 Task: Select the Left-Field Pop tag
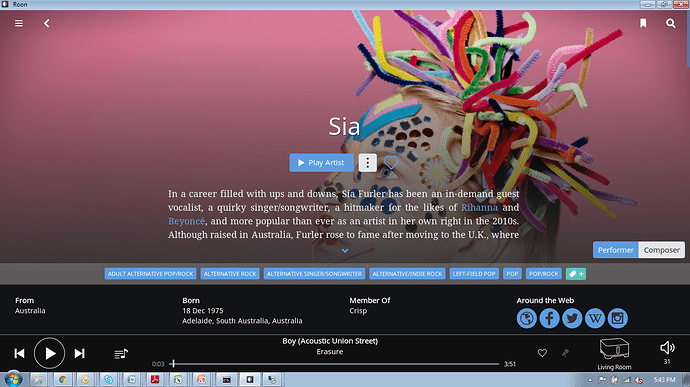click(474, 274)
